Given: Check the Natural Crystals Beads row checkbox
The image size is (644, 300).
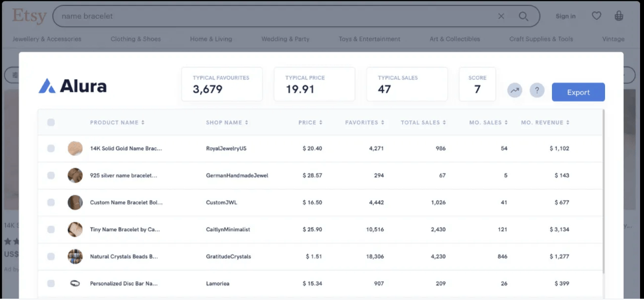Looking at the screenshot, I should click(x=51, y=256).
